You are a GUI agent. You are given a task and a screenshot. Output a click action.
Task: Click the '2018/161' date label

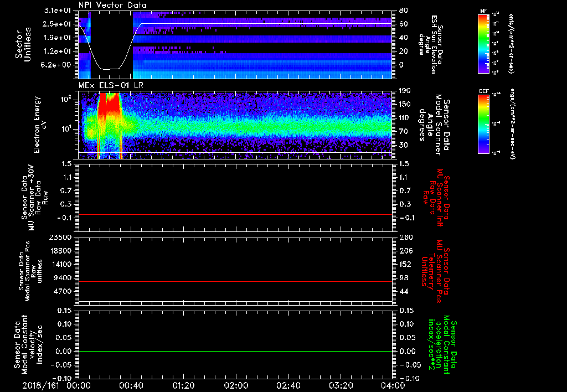pos(40,385)
